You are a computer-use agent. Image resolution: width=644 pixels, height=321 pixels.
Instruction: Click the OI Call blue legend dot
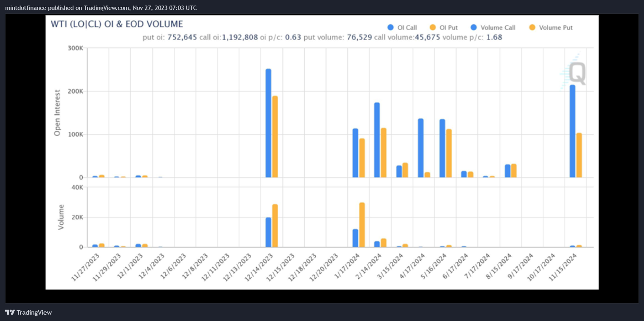click(390, 27)
